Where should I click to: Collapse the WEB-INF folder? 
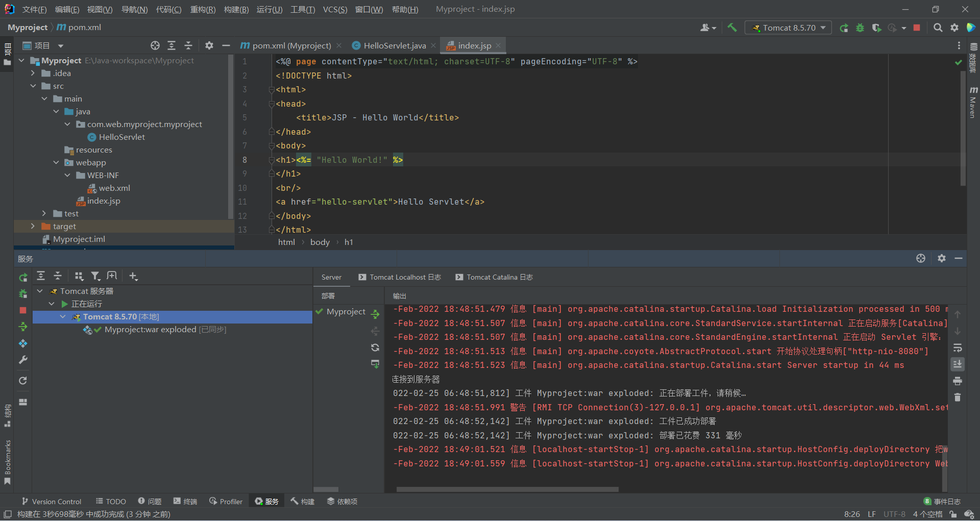pos(67,175)
